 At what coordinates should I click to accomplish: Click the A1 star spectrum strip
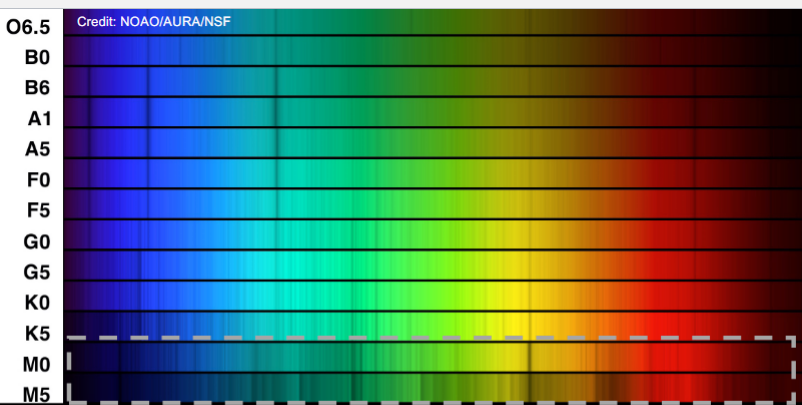click(x=433, y=112)
